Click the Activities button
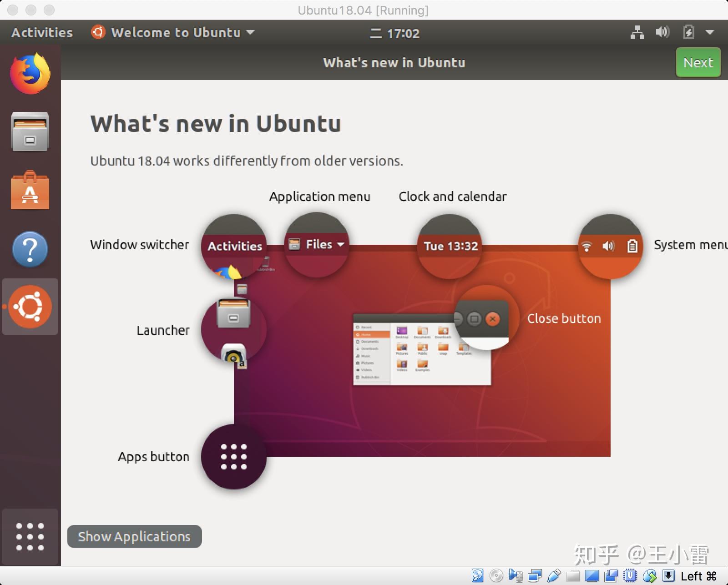This screenshot has height=585, width=728. pyautogui.click(x=42, y=33)
